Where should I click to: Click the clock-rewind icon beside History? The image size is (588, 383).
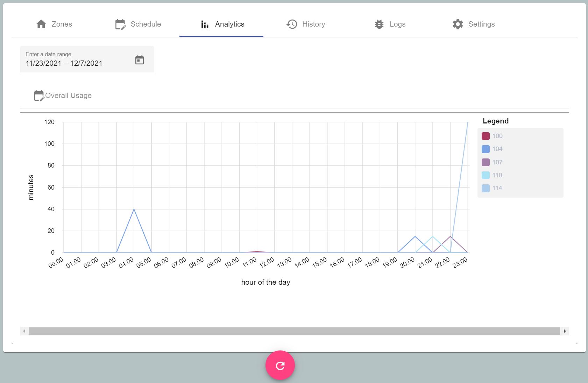[292, 24]
